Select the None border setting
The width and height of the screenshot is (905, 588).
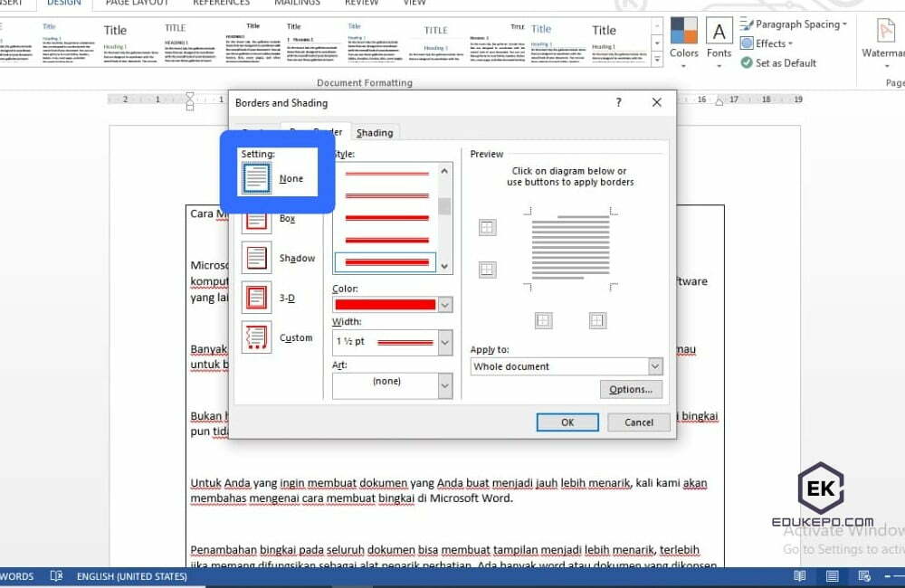(256, 177)
